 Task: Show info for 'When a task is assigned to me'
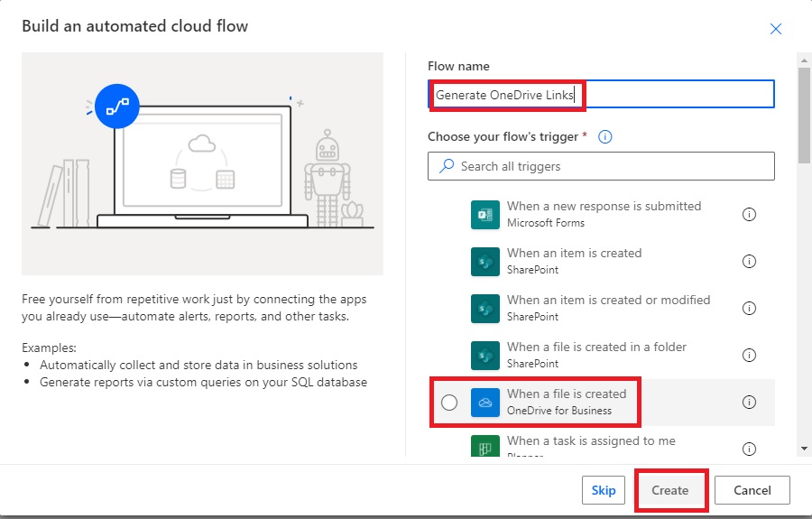coord(749,449)
